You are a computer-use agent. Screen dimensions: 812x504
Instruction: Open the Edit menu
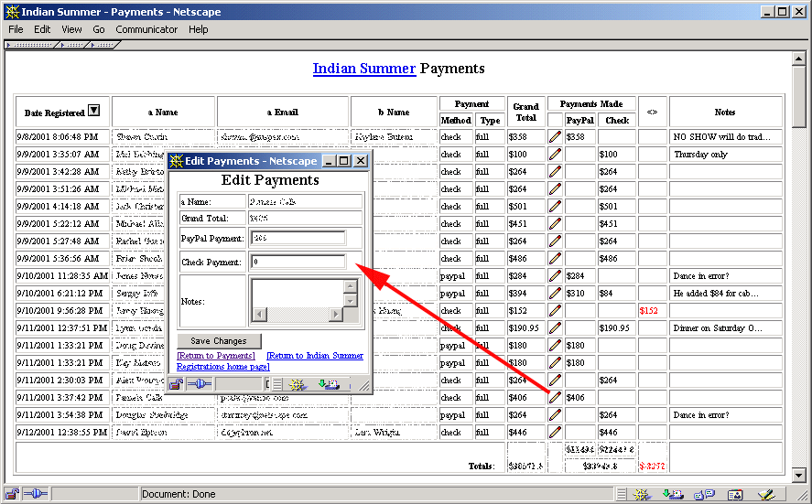(x=42, y=29)
